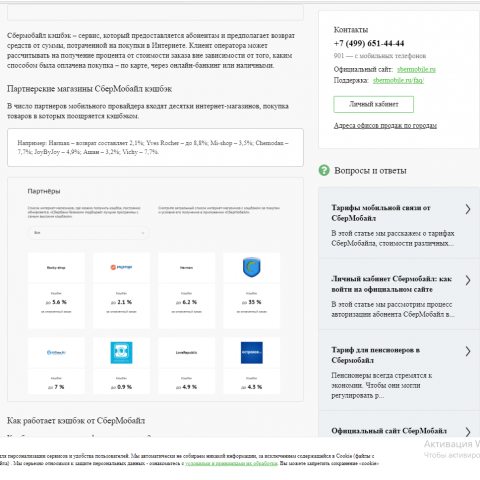Screen dimensions: 480x480
Task: Click the green question mark icon
Action: click(324, 170)
